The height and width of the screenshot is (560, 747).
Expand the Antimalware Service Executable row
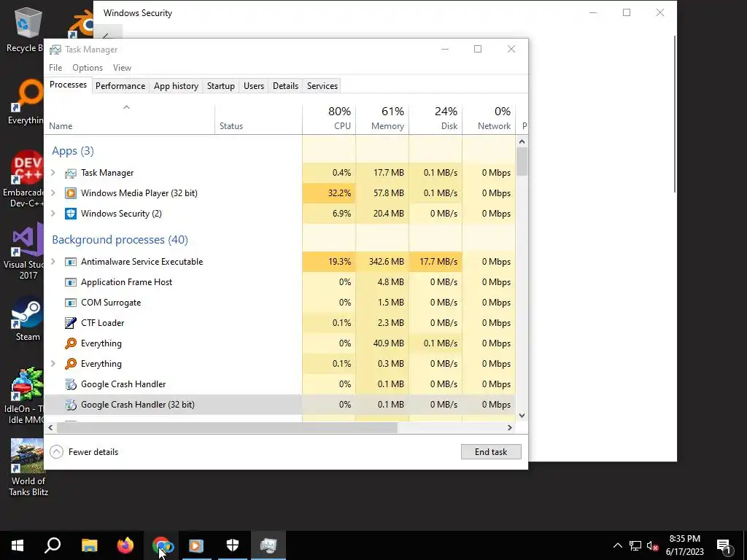pyautogui.click(x=53, y=262)
